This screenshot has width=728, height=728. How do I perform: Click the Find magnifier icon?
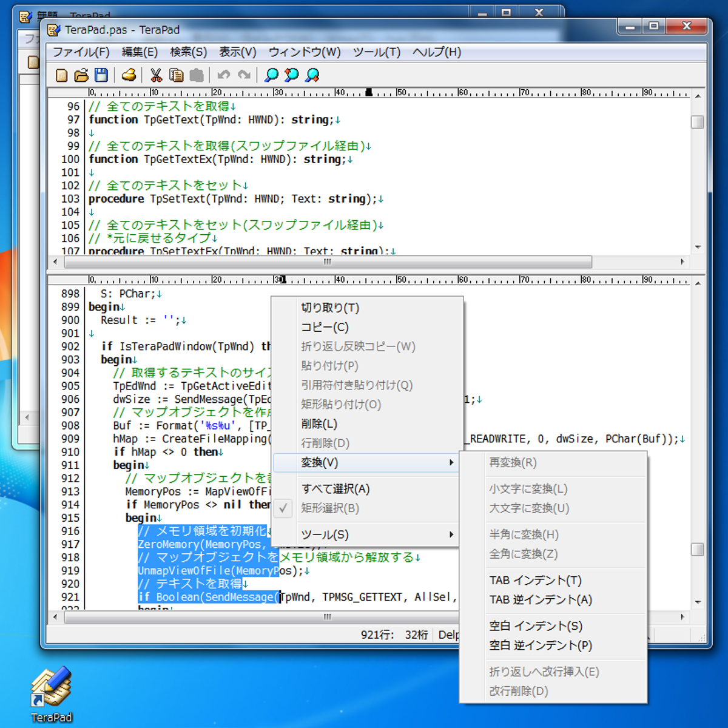click(272, 75)
